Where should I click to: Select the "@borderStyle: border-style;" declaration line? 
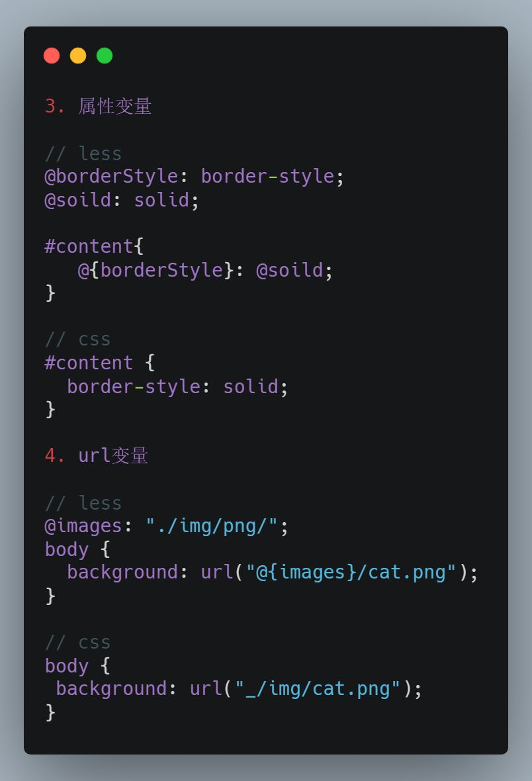195,176
